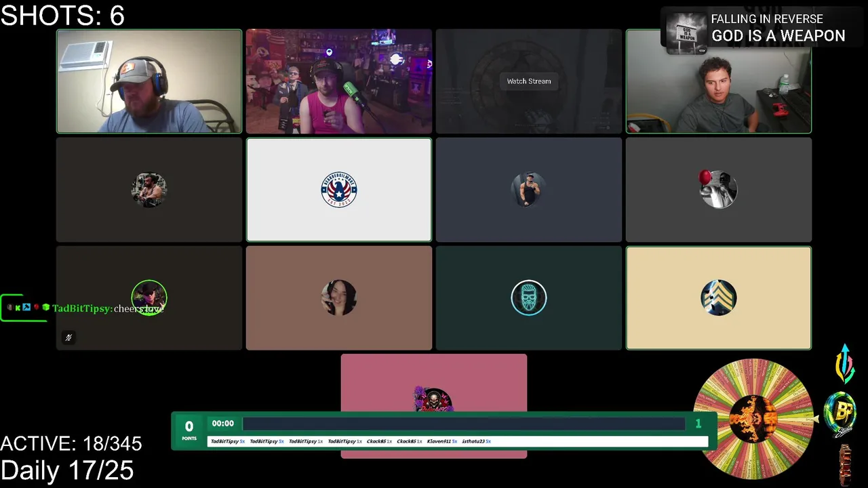Screen dimensions: 868x488
Task: Click the tank top man avatar
Action: click(x=529, y=190)
